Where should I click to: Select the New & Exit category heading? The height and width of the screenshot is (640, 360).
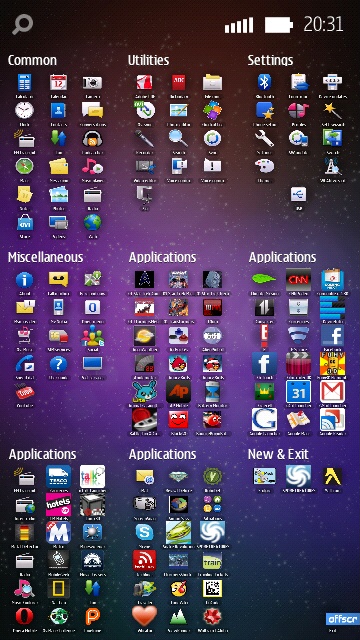[278, 454]
